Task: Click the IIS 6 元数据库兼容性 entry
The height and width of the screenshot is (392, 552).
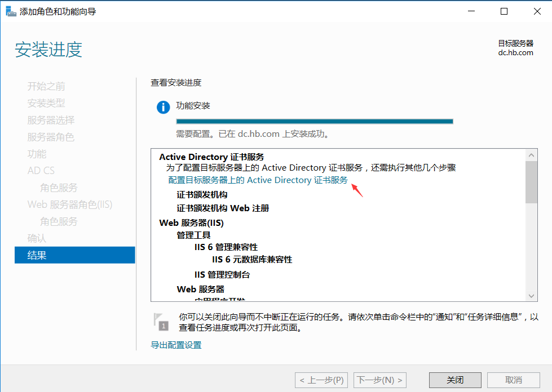Action: (x=252, y=260)
